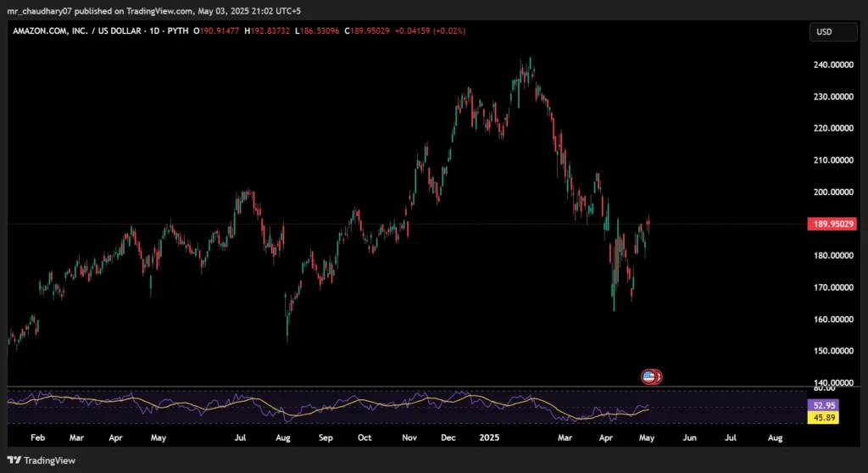Click the Jul label left of Aug 2024
The width and height of the screenshot is (868, 473).
coord(240,437)
